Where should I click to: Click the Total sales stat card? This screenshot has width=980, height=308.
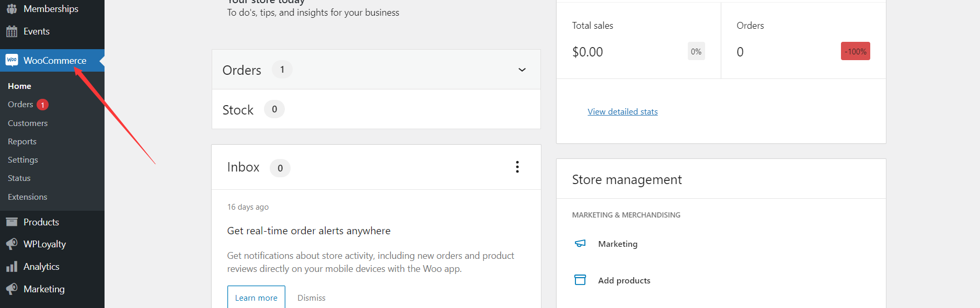pyautogui.click(x=639, y=41)
